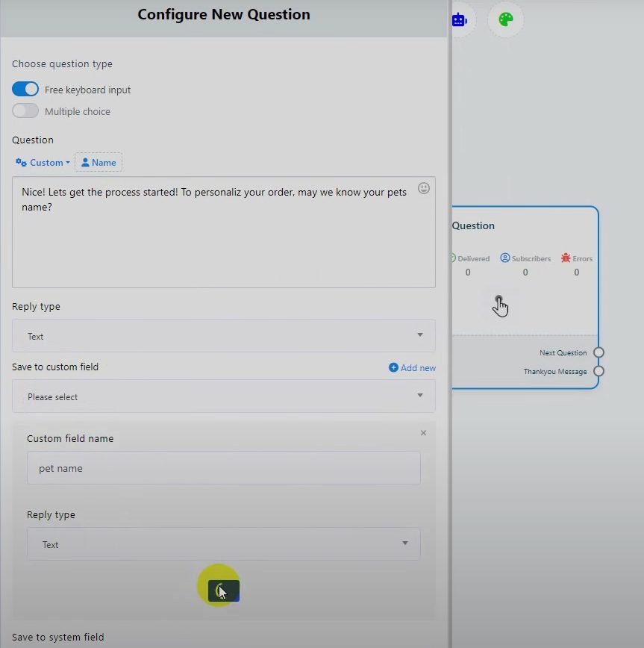Click the save button with loading spinner
This screenshot has height=648, width=644.
coord(223,591)
